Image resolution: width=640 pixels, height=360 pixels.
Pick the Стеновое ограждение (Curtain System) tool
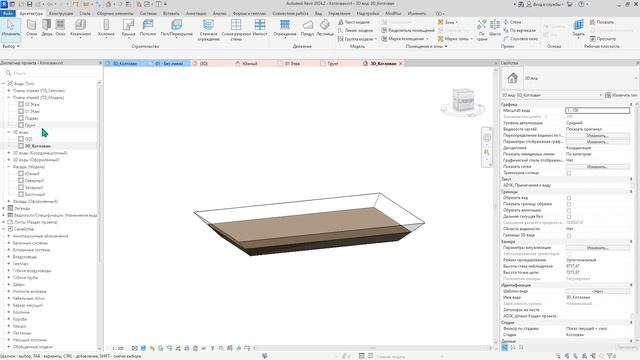tap(209, 30)
